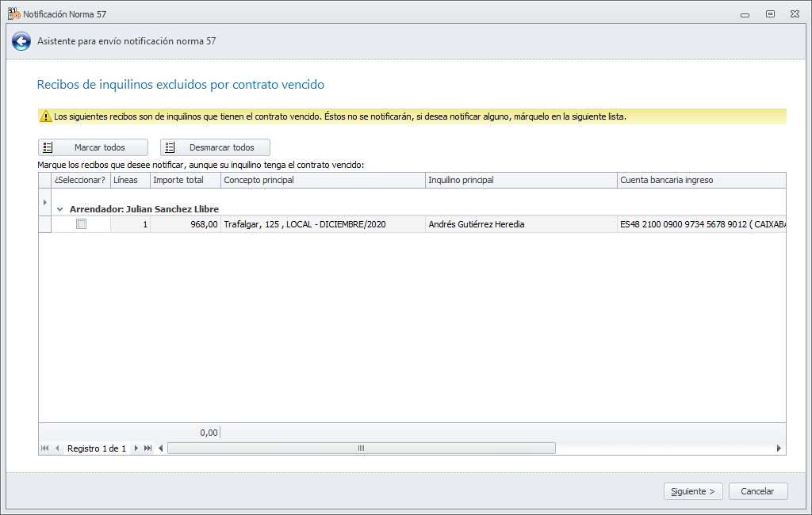Click Cancelar button
This screenshot has width=812, height=515.
click(757, 491)
